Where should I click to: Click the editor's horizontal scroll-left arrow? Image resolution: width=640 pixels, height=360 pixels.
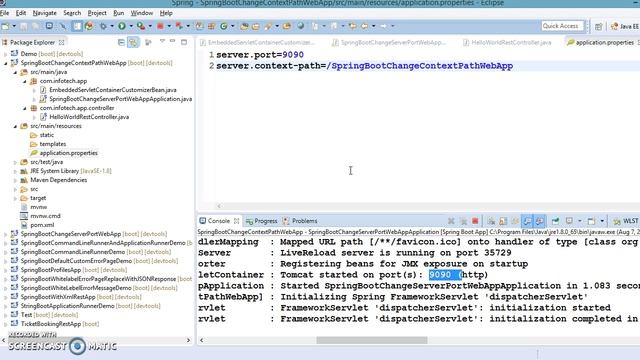[x=219, y=206]
